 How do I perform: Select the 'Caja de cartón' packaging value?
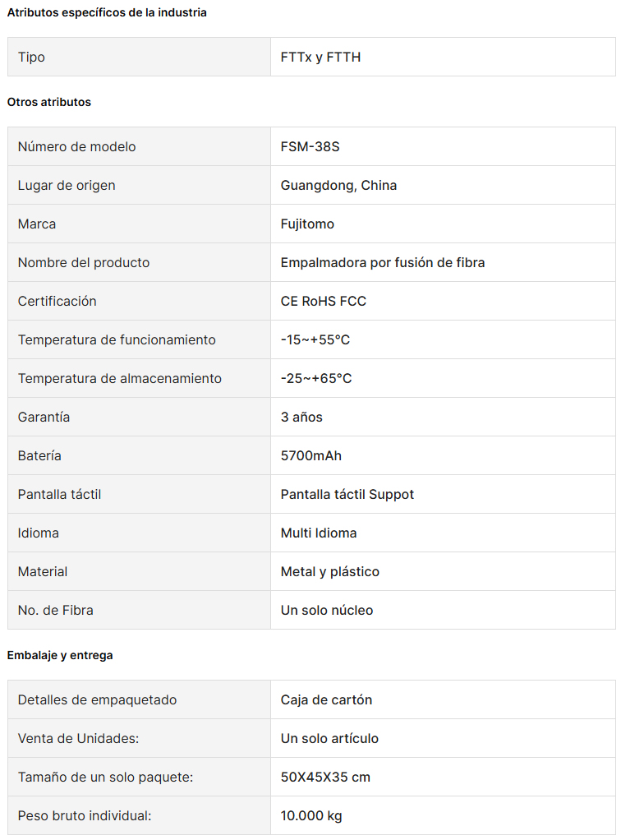326,699
